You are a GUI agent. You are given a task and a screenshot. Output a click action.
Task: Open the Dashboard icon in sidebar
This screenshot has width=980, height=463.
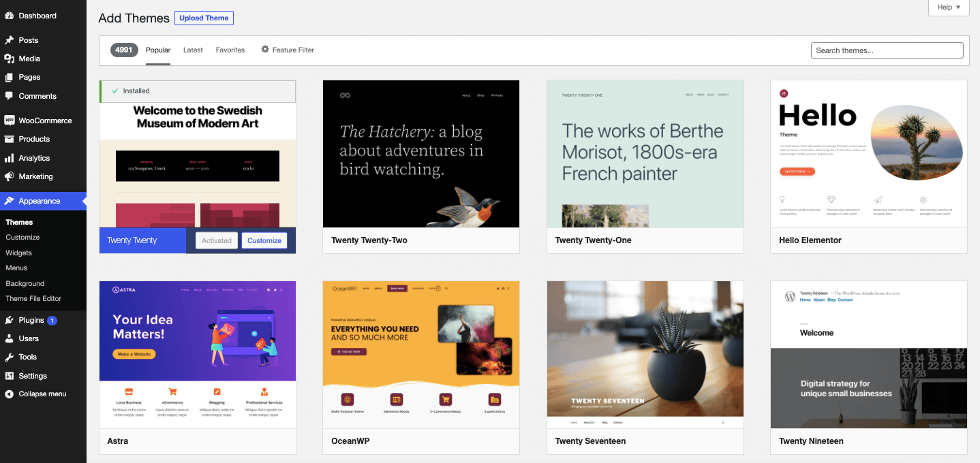[x=10, y=16]
